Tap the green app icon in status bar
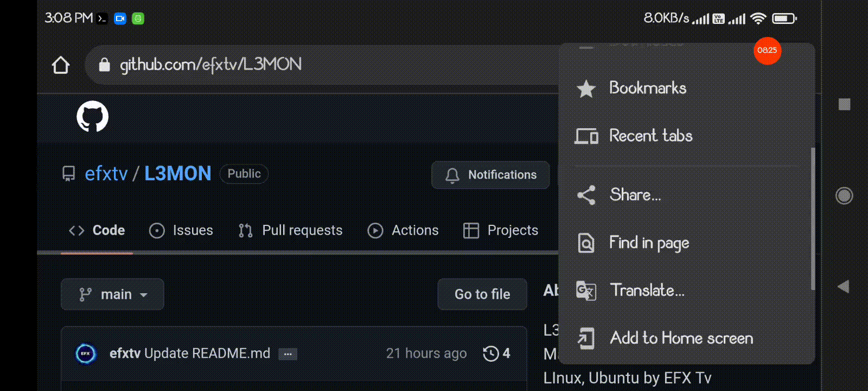 pos(138,18)
